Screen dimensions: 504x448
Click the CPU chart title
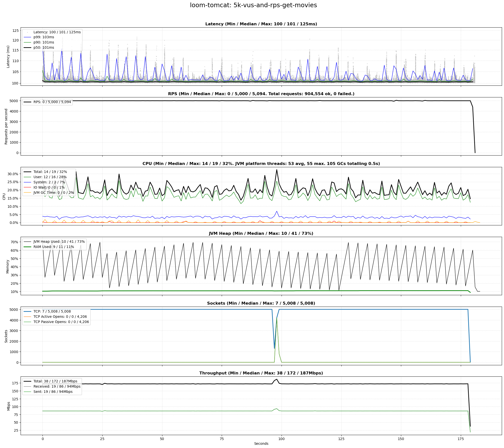[x=261, y=164]
